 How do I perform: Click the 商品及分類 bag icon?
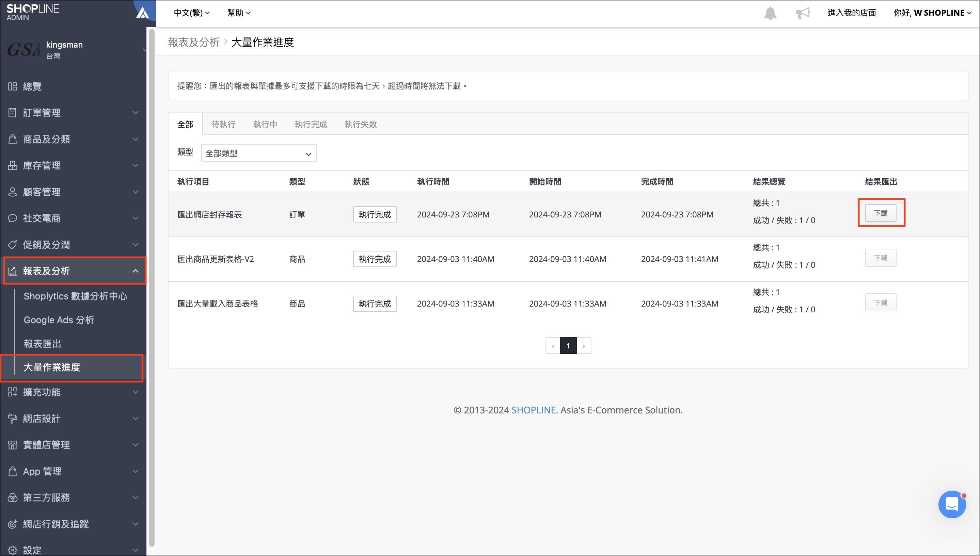tap(13, 139)
